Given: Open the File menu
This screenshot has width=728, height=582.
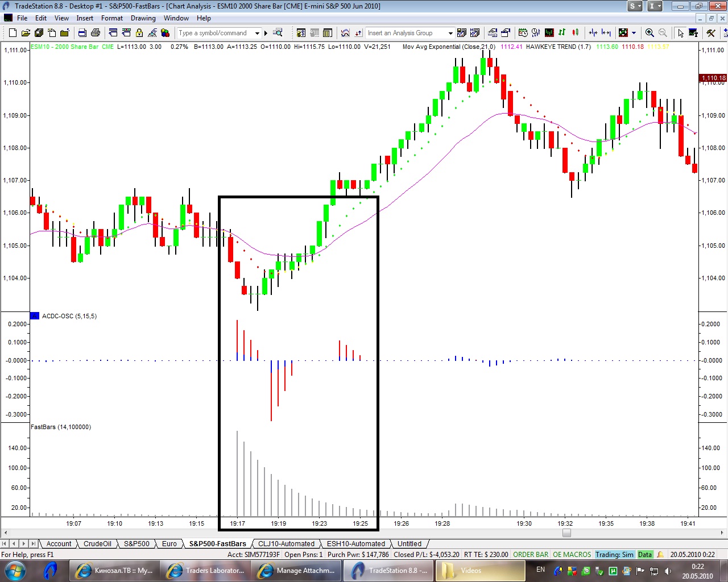Looking at the screenshot, I should pos(22,18).
